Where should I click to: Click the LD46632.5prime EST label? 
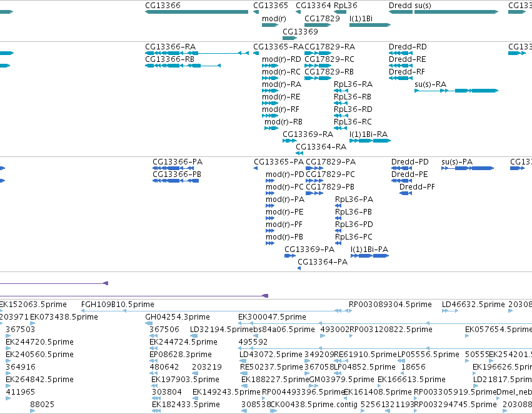point(473,305)
